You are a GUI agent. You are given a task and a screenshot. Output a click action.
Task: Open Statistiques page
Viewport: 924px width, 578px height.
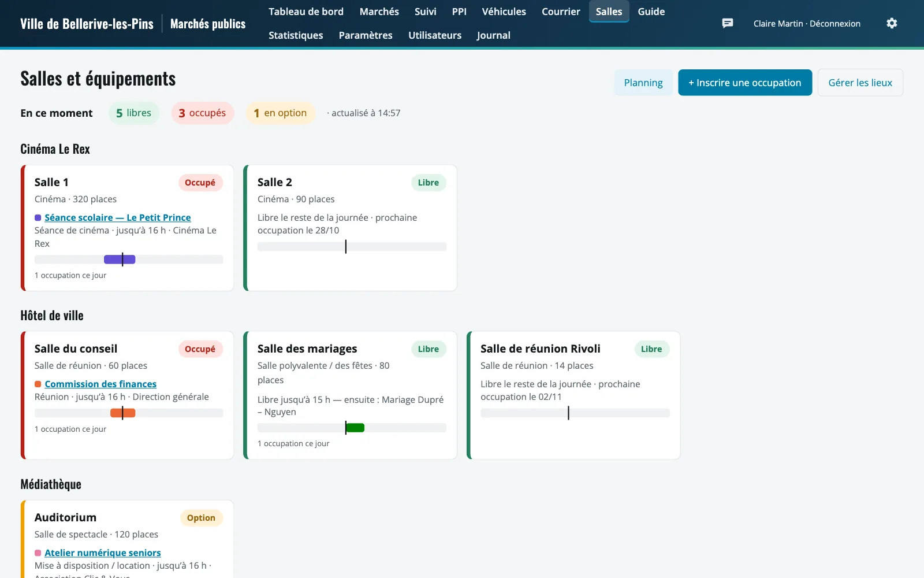coord(296,35)
